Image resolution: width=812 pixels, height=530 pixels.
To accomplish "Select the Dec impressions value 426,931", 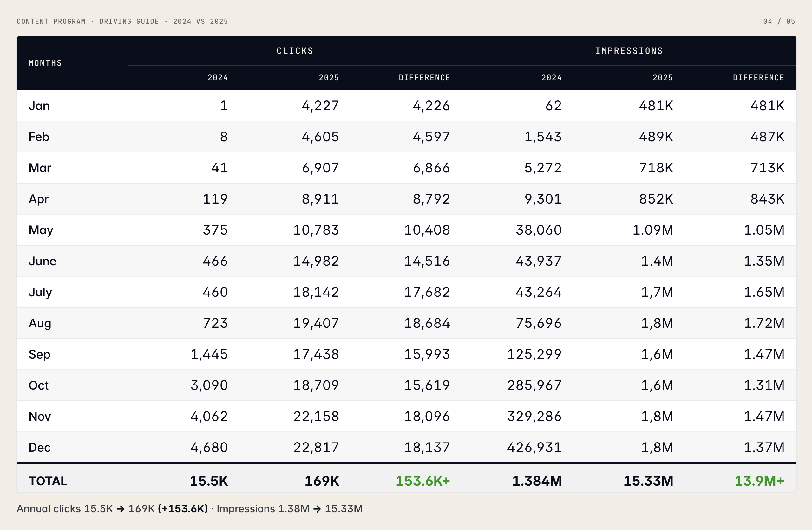I will (534, 447).
